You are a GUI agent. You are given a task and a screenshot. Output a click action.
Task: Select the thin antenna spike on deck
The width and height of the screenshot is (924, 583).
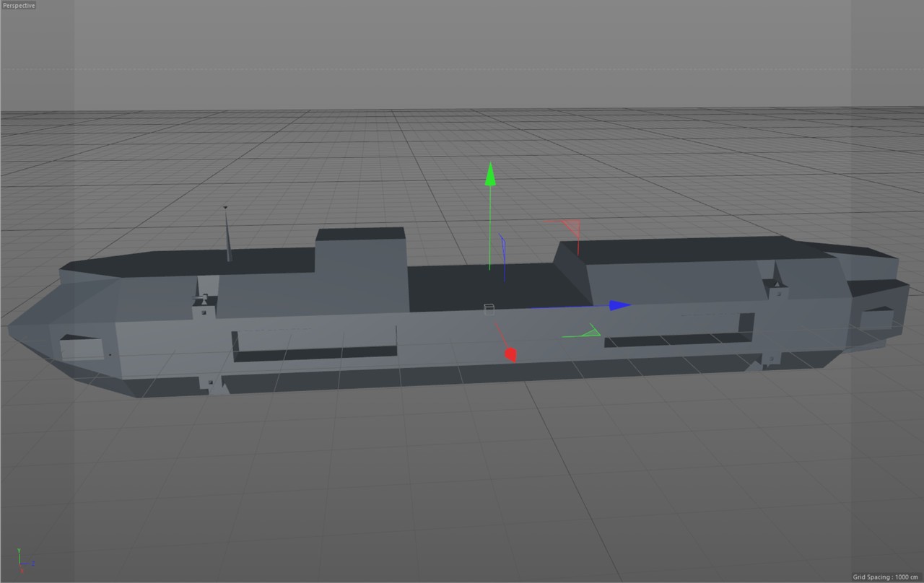click(227, 234)
